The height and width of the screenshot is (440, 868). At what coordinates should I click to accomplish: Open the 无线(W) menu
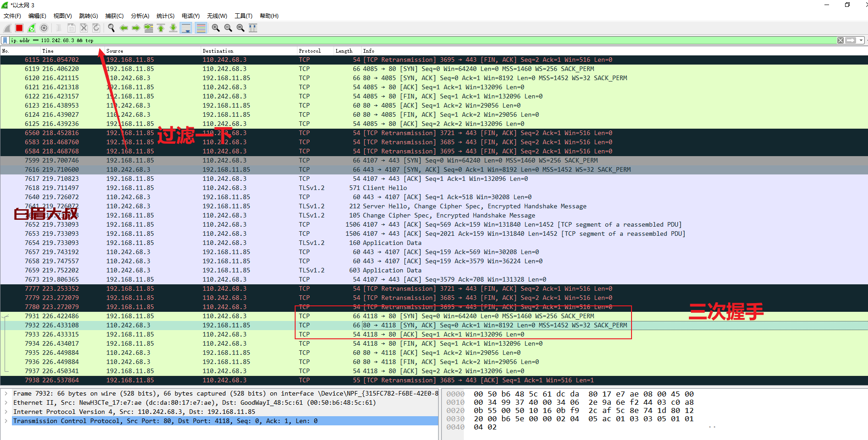point(217,16)
